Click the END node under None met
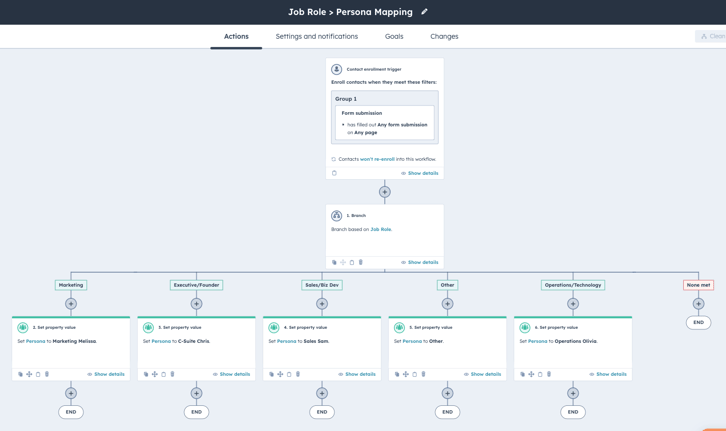Image resolution: width=726 pixels, height=431 pixels. pyautogui.click(x=698, y=322)
